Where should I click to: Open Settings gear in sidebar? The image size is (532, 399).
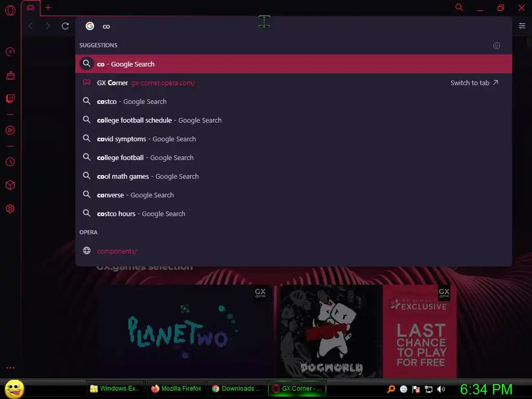(10, 209)
